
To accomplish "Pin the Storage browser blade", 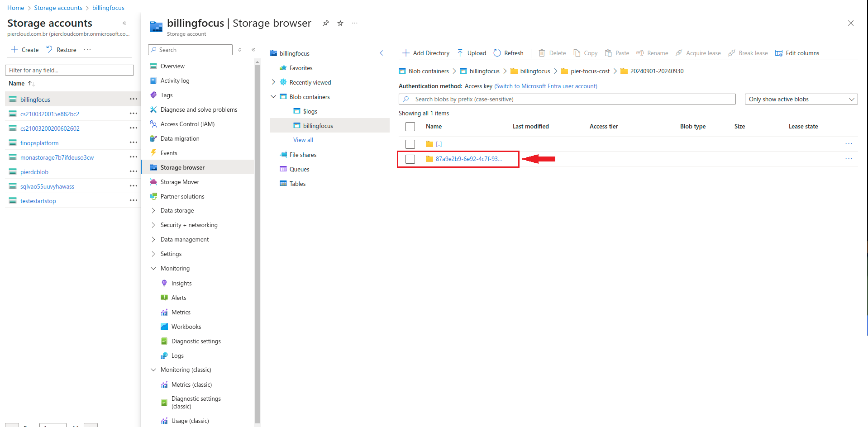I will [326, 23].
